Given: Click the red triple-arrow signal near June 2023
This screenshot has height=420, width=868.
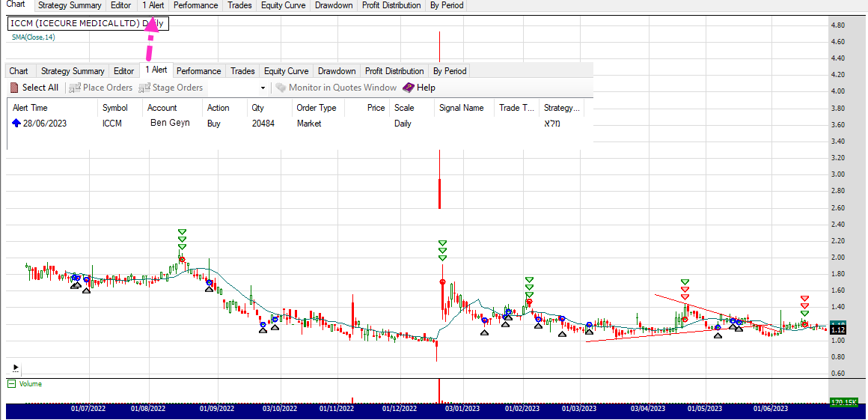Looking at the screenshot, I should click(804, 306).
